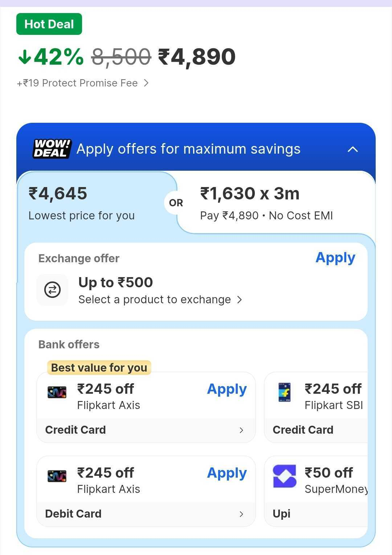Viewport: 392px width, 555px height.
Task: Open Select a product to exchange
Action: [x=160, y=300]
